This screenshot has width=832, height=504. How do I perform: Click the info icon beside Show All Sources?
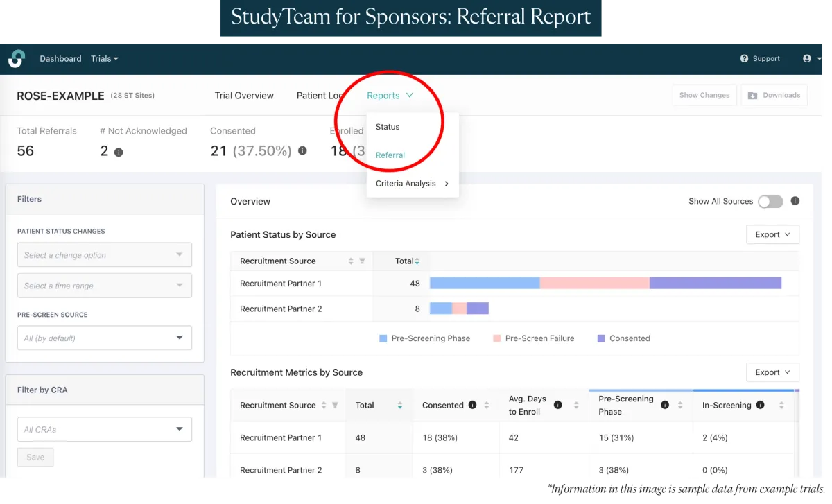click(795, 201)
